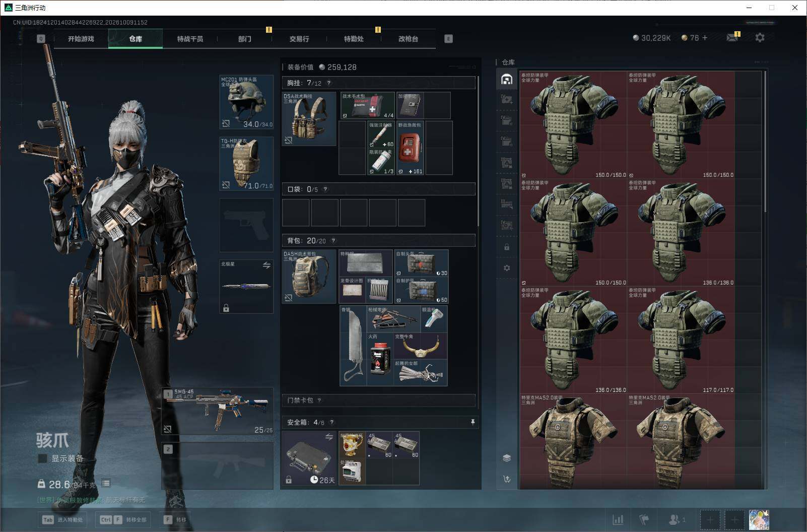Viewport: 807px width, 532px height.
Task: Select the 野战急救包 red medkit item
Action: 410,148
